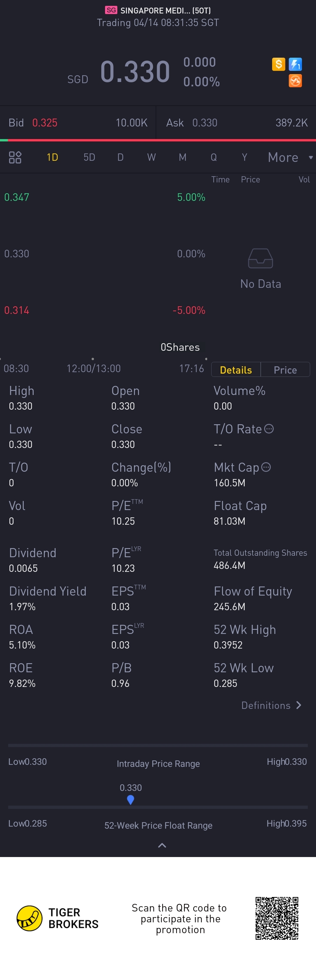
Task: Click the blue lightning Level 1 badge
Action: pyautogui.click(x=295, y=64)
